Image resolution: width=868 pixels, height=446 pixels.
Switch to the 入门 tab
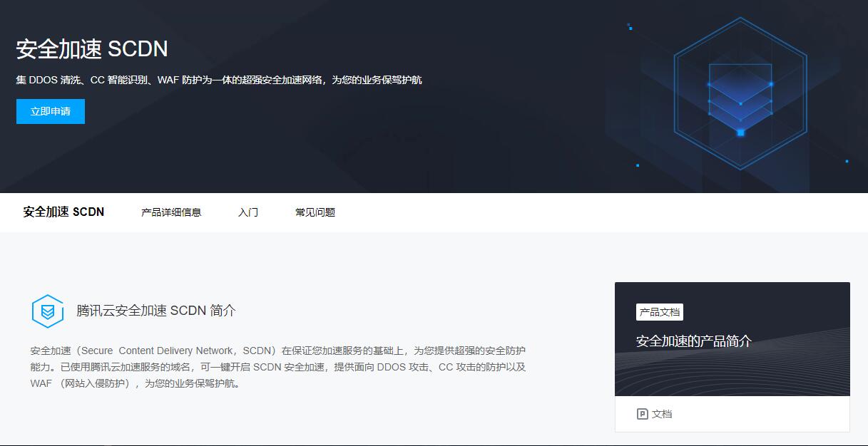248,212
